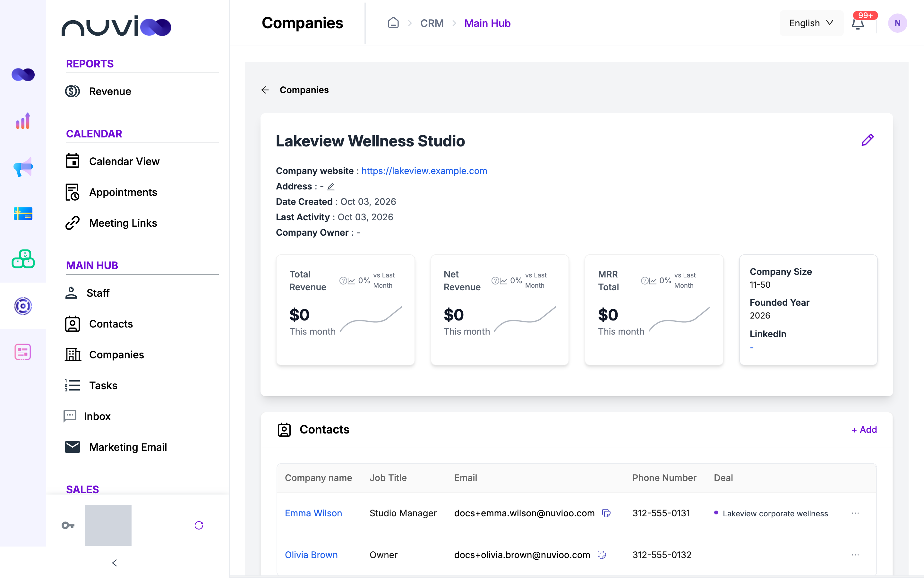
Task: Open the blue card rail icon
Action: [x=23, y=213]
